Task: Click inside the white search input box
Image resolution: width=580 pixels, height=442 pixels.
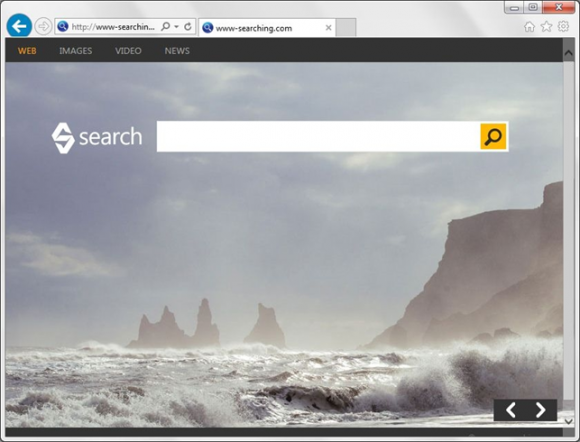Action: click(318, 136)
